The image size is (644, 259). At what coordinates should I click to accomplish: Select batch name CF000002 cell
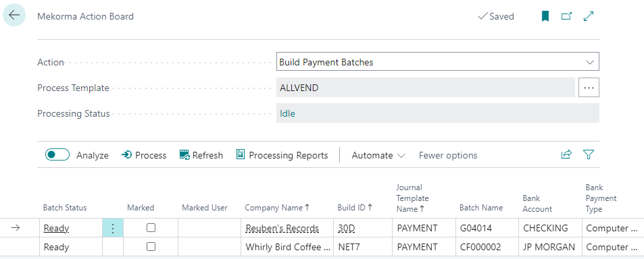[x=487, y=247]
